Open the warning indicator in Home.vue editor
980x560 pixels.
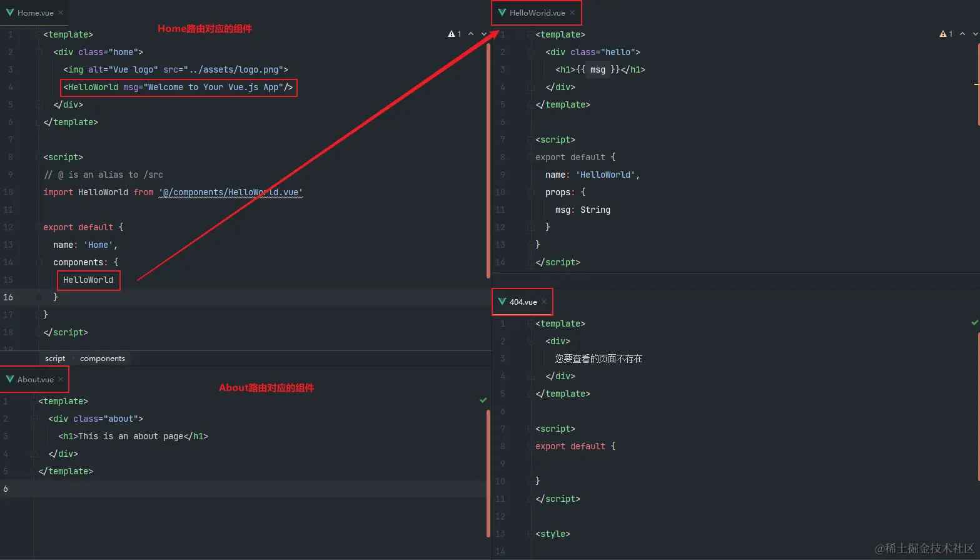455,34
